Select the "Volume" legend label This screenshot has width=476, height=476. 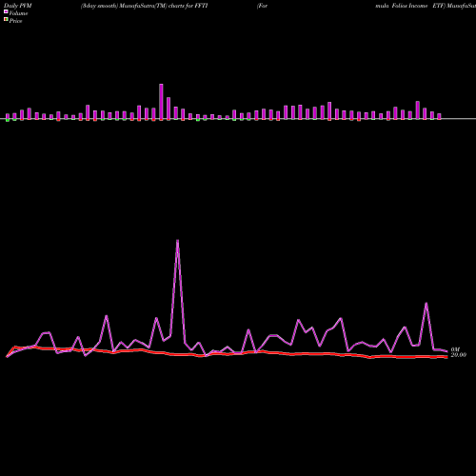point(18,13)
